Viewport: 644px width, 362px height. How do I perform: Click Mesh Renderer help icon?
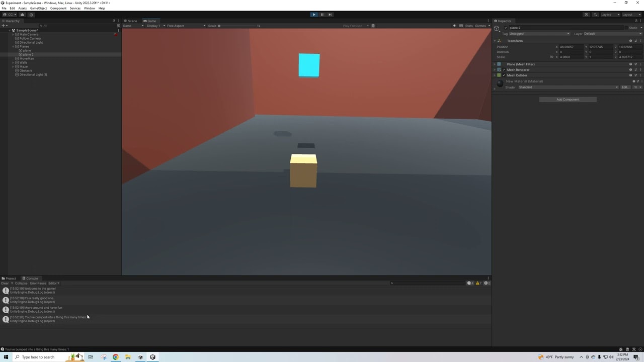[x=630, y=70]
